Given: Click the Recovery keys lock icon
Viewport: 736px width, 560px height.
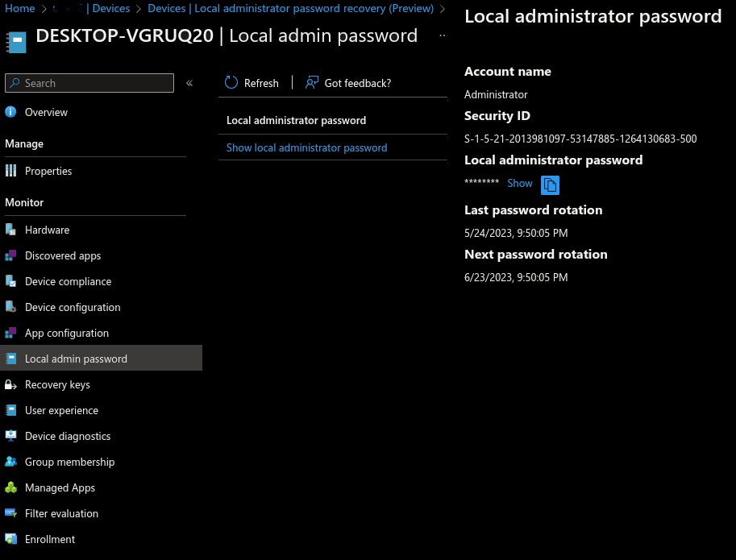Looking at the screenshot, I should pos(10,384).
